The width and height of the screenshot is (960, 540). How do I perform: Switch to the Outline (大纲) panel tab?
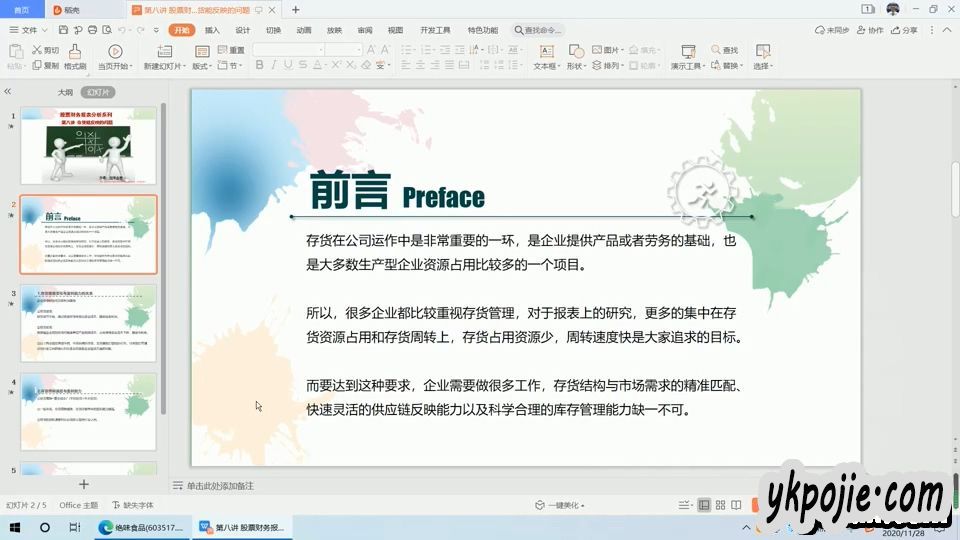(64, 91)
